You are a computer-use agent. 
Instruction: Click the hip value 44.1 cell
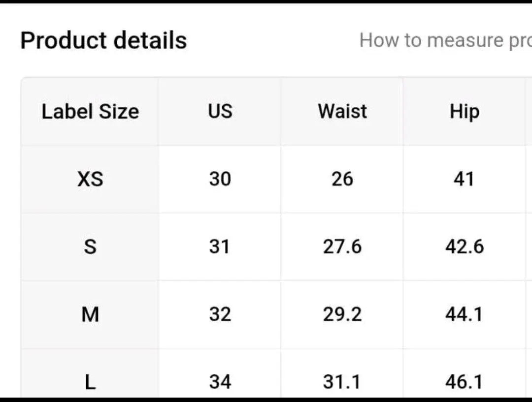click(464, 314)
